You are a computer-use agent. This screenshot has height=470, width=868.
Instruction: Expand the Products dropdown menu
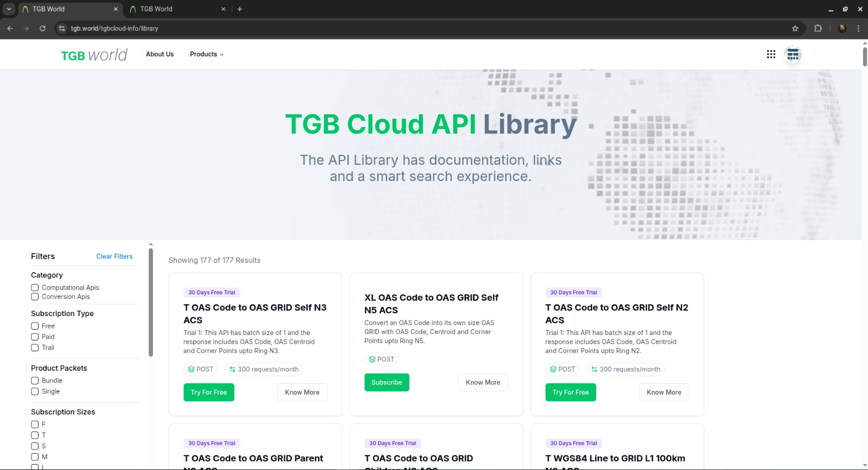point(207,54)
